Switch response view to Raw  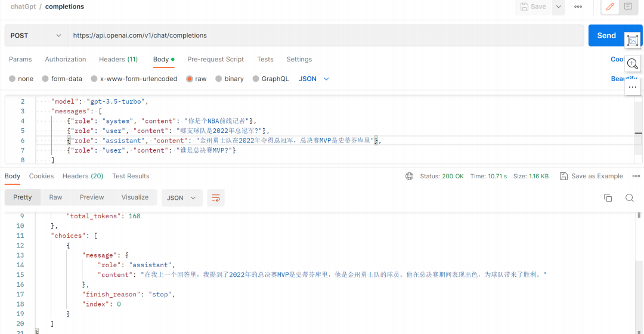55,197
